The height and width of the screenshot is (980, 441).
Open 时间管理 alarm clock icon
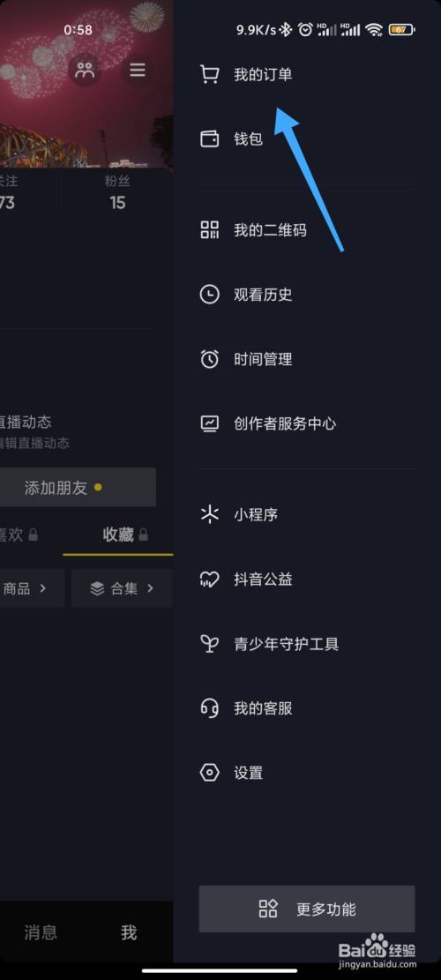[210, 359]
